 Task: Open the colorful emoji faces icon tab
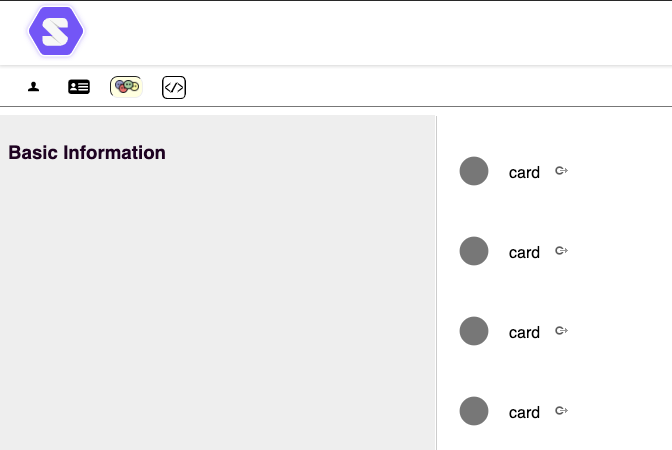tap(126, 87)
